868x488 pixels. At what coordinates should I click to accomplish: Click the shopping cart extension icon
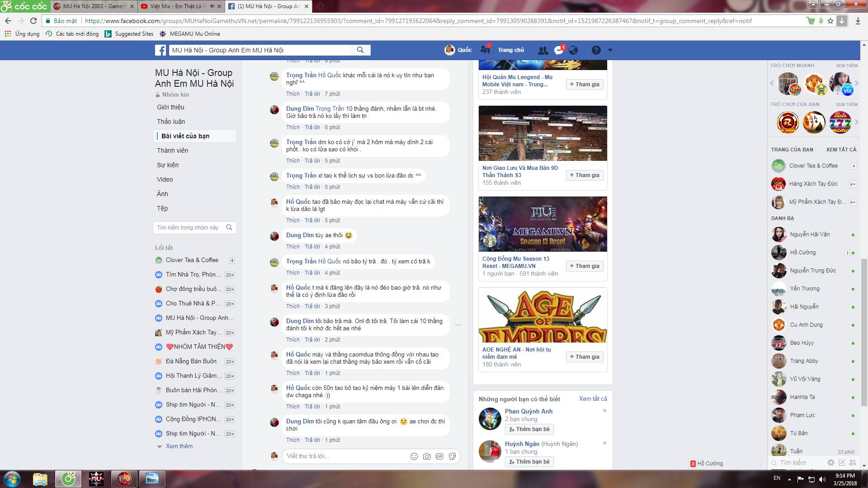pos(811,21)
